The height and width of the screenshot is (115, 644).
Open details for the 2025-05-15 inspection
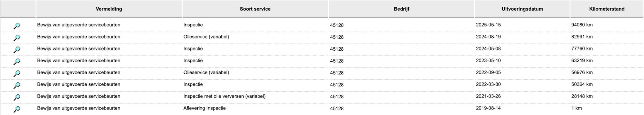[x=17, y=26]
